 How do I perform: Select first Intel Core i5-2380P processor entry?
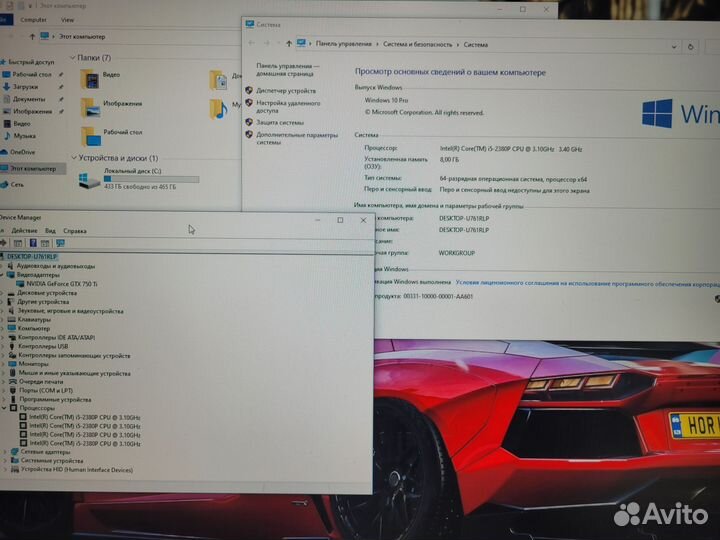80,417
